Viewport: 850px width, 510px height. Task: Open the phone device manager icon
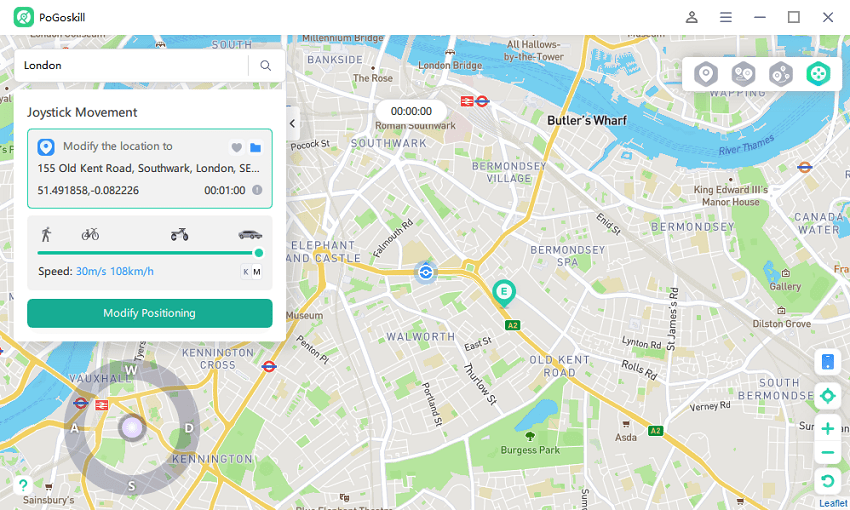click(x=828, y=361)
